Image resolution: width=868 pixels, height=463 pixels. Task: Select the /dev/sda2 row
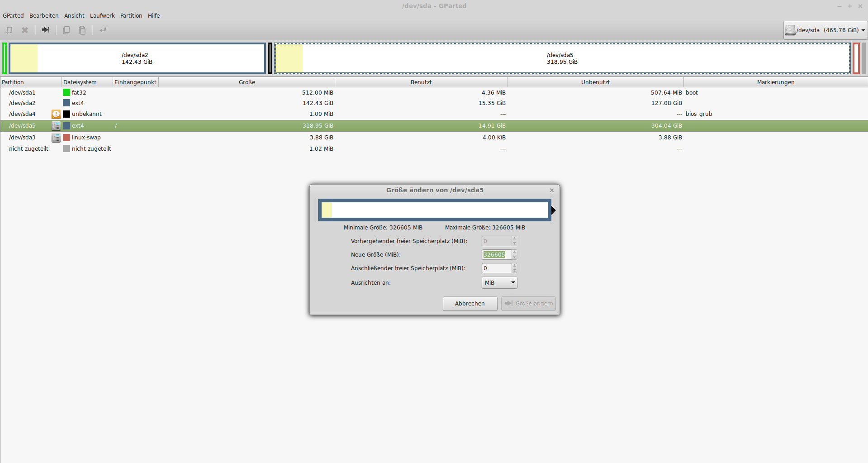[x=434, y=103]
